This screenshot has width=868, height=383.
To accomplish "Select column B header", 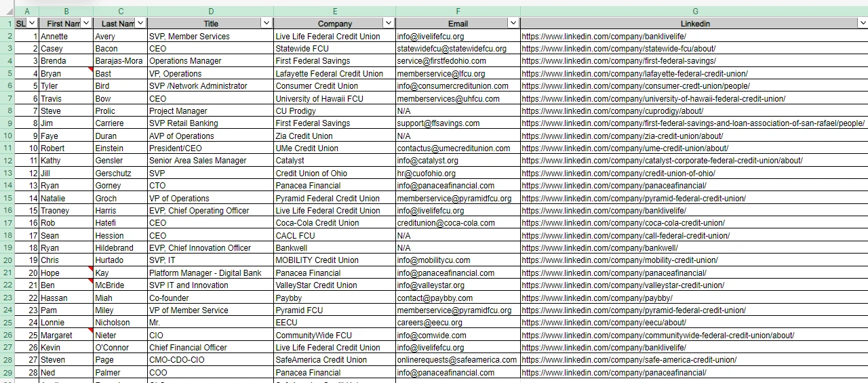I will pos(66,12).
